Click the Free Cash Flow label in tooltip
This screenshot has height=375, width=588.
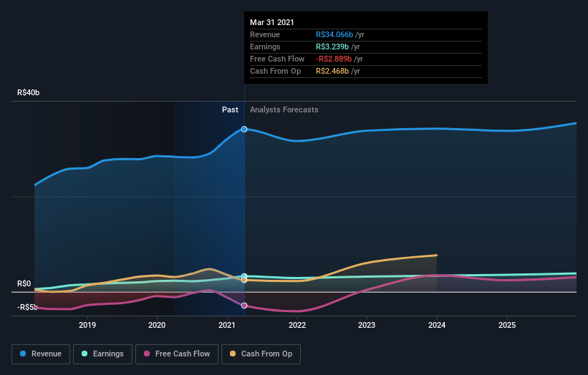tap(277, 59)
